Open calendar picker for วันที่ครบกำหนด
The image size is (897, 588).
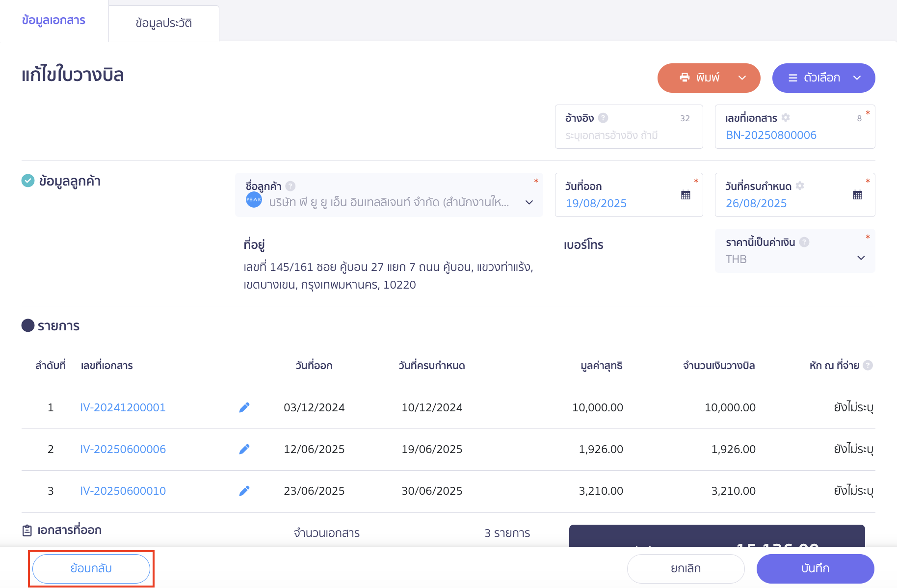(x=857, y=195)
